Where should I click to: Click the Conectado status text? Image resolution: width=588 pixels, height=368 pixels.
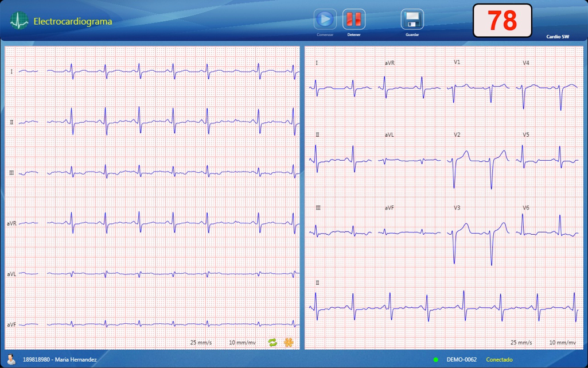coord(499,360)
